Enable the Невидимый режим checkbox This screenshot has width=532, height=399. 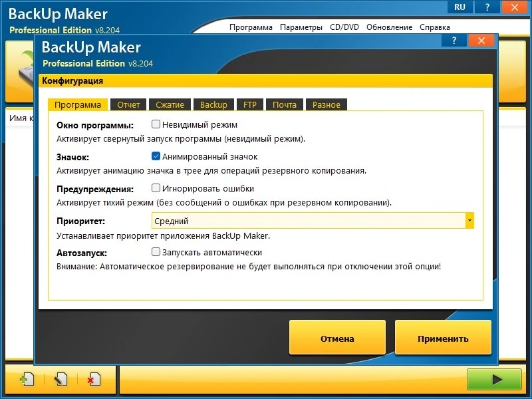click(x=156, y=124)
